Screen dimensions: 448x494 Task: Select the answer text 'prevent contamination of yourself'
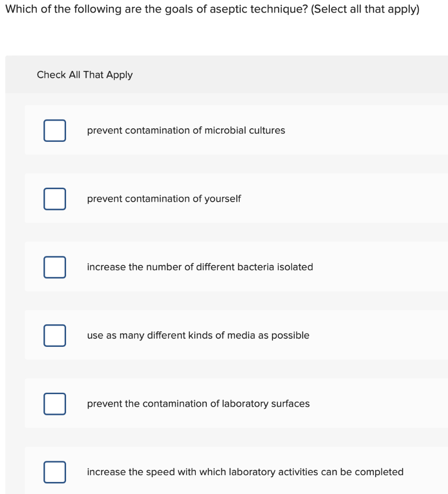click(x=164, y=198)
